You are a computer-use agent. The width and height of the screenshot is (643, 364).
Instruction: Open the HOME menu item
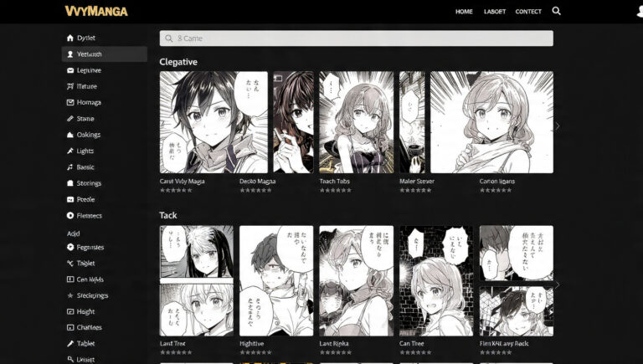(x=464, y=12)
